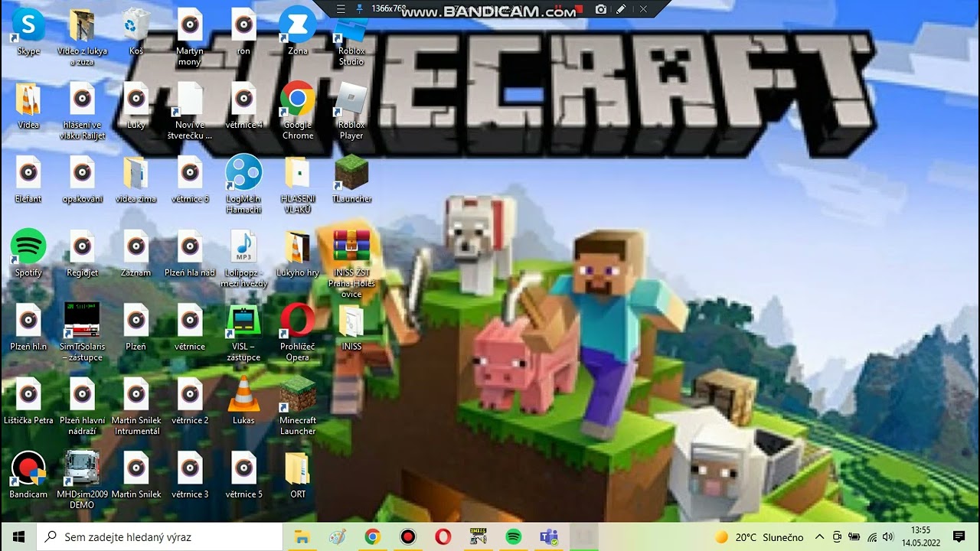This screenshot has height=551, width=980.
Task: Open Microsoft Teams from the taskbar
Action: pos(549,536)
